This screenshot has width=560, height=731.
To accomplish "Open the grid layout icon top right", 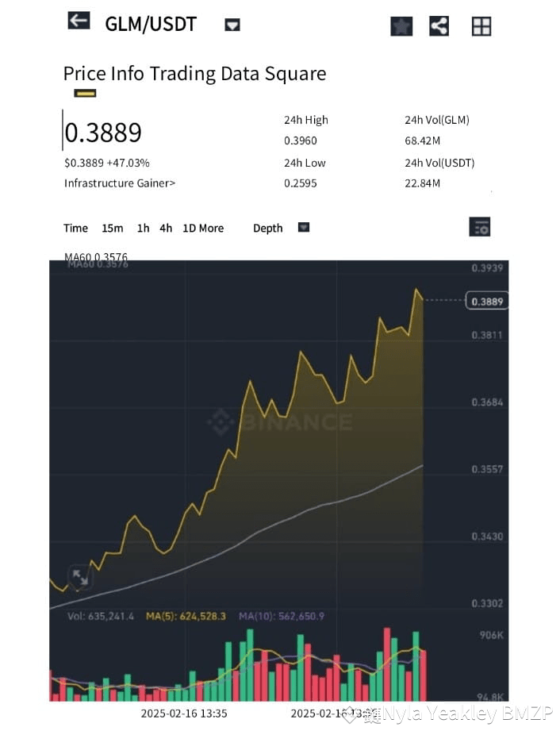I will (x=481, y=25).
